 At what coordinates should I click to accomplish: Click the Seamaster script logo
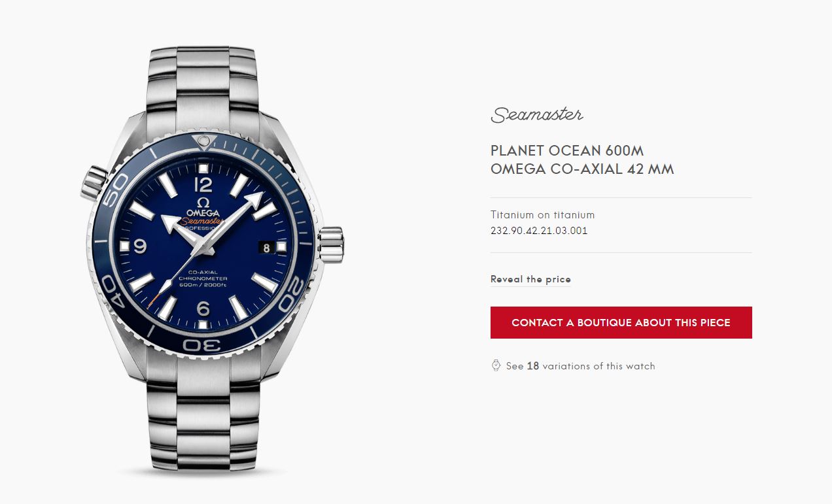click(x=537, y=115)
